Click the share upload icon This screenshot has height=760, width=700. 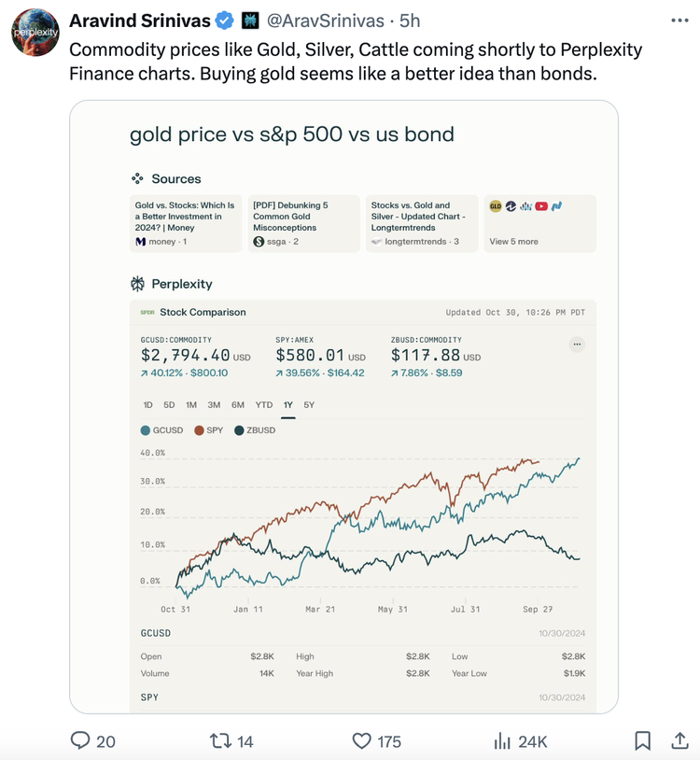point(679,740)
